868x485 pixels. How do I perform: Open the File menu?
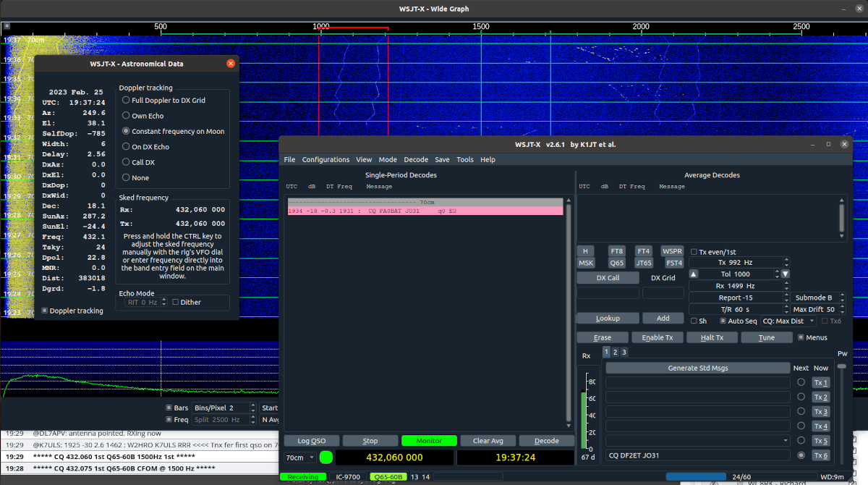pos(289,159)
